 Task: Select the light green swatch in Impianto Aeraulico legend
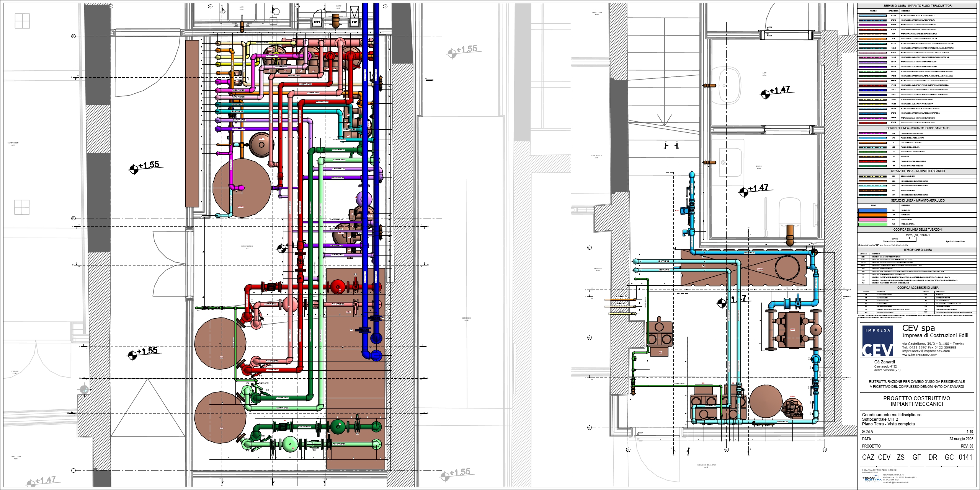872,224
